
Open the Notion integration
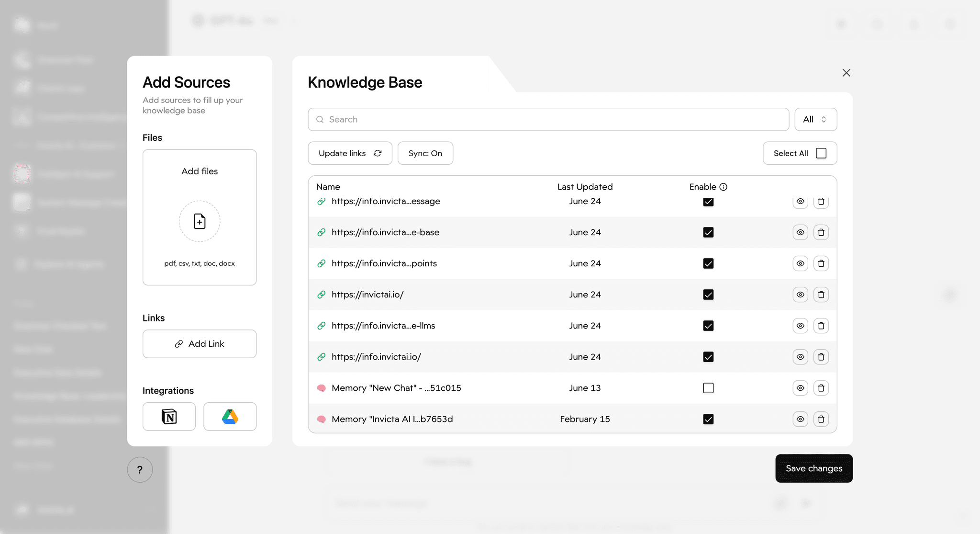click(x=169, y=416)
